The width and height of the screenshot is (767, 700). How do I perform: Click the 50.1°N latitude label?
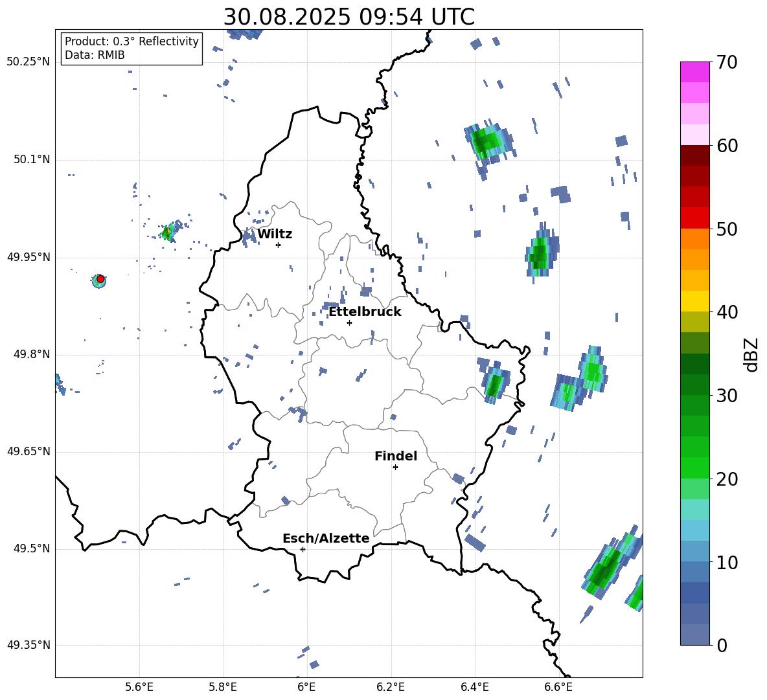[31, 160]
